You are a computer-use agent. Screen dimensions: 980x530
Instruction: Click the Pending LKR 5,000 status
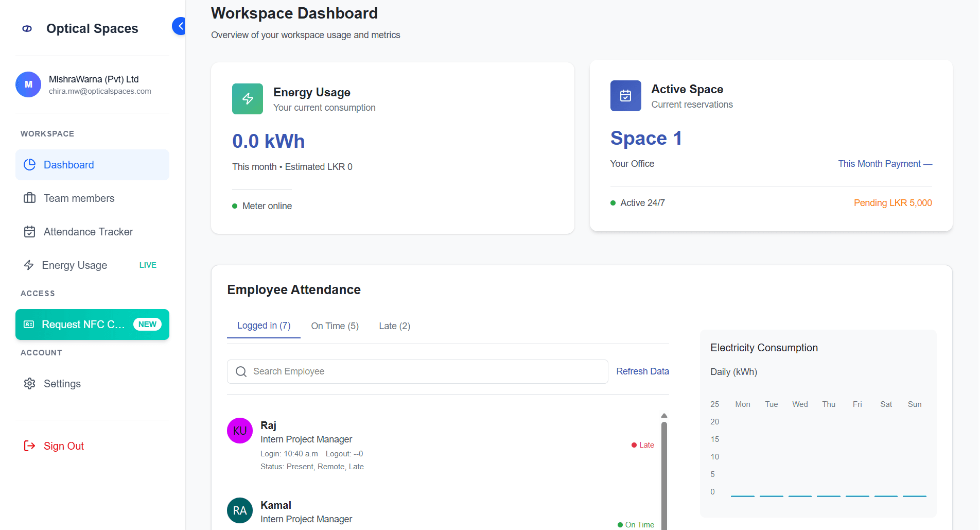892,202
